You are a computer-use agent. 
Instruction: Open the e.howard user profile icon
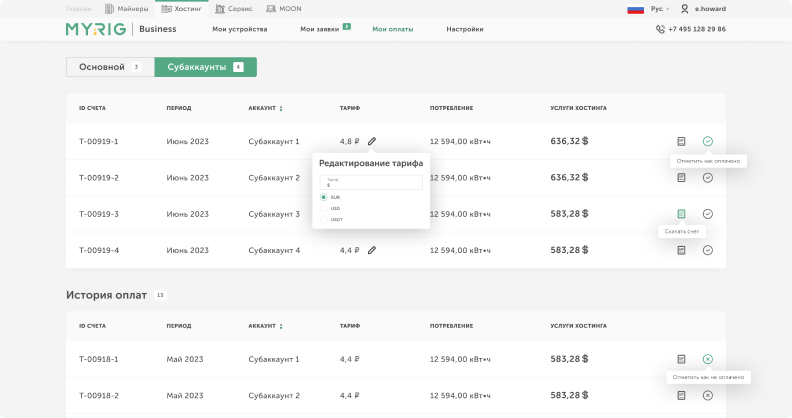click(x=685, y=8)
